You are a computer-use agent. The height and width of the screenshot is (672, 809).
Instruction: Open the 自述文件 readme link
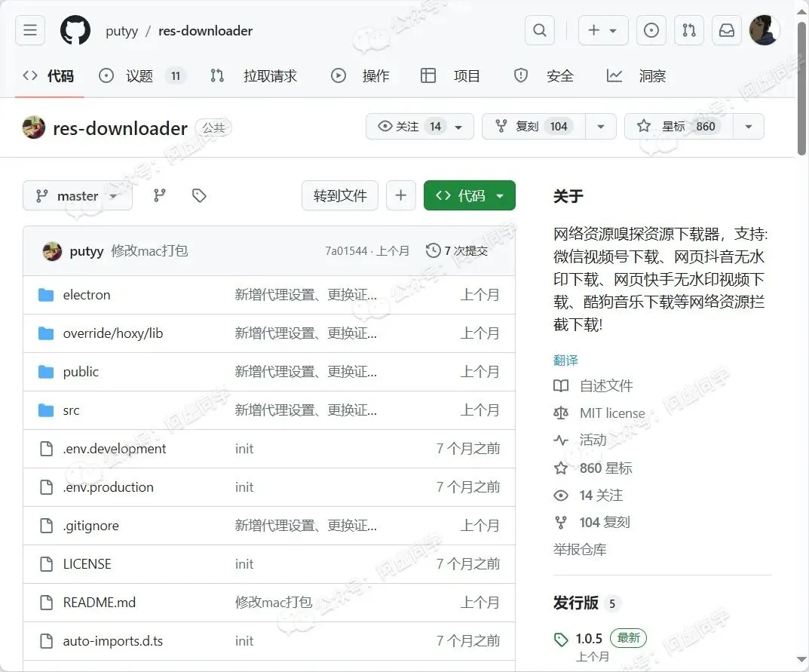pyautogui.click(x=593, y=385)
